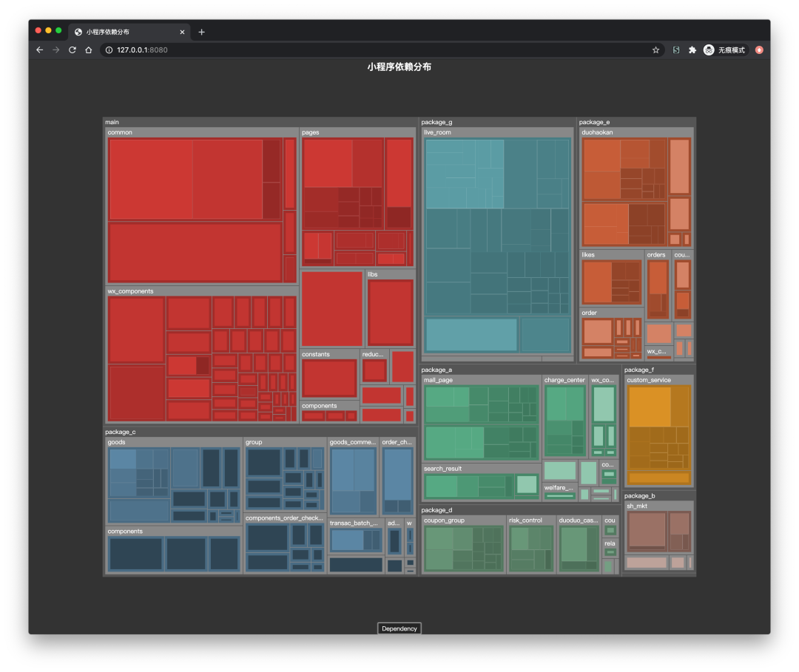Go to the home page icon
The image size is (799, 672).
tap(89, 50)
